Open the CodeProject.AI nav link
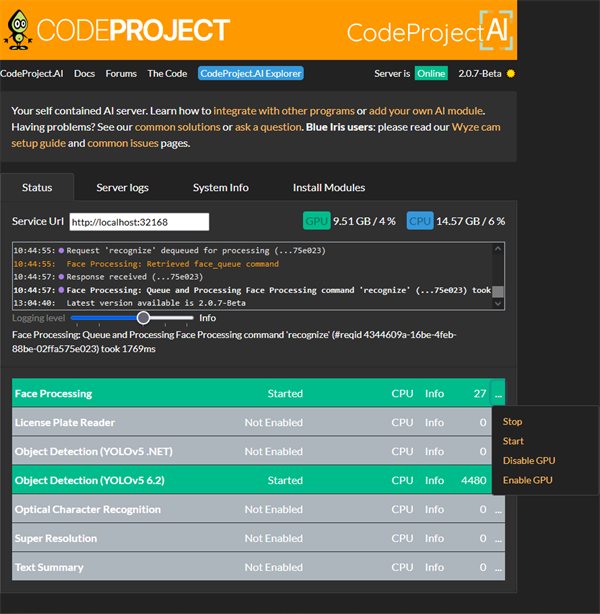600x614 pixels. (x=32, y=74)
